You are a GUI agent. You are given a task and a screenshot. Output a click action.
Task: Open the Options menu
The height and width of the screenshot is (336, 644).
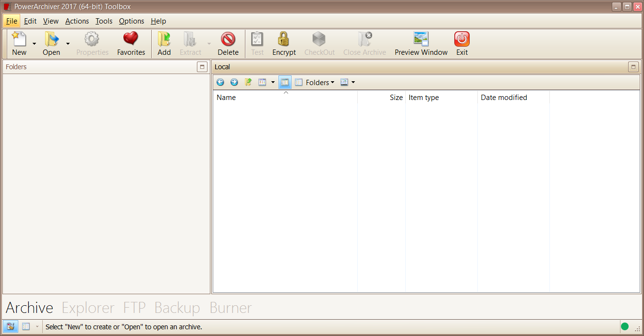click(132, 21)
